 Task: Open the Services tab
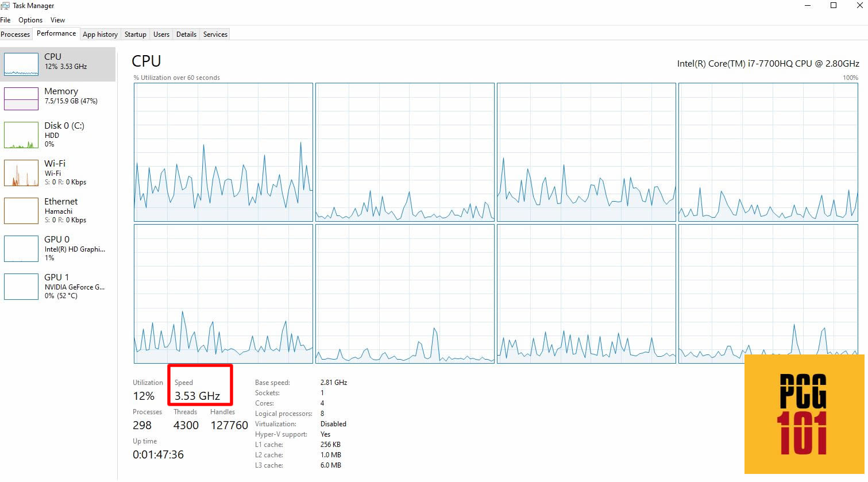tap(215, 34)
